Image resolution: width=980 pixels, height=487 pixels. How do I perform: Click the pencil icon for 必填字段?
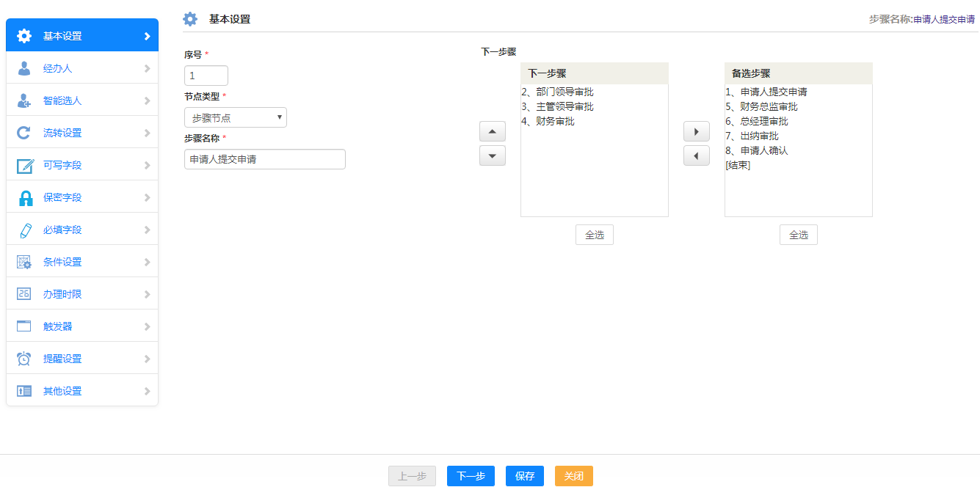(x=25, y=230)
